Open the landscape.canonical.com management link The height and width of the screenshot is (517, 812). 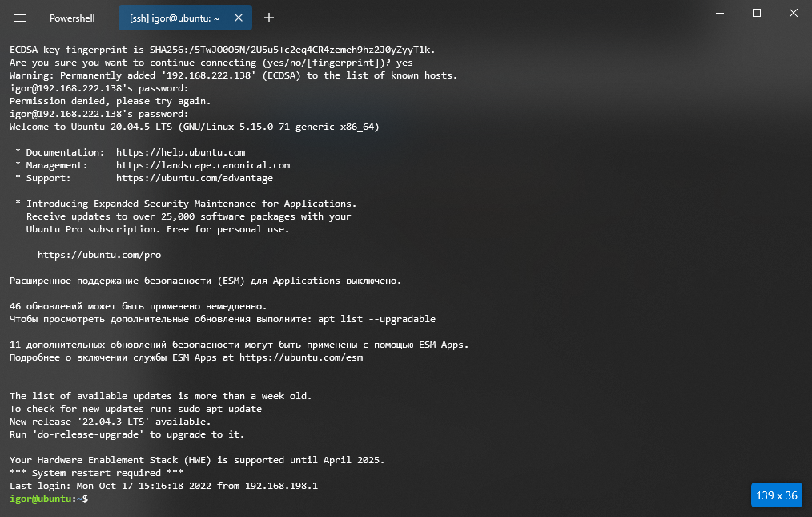point(203,164)
